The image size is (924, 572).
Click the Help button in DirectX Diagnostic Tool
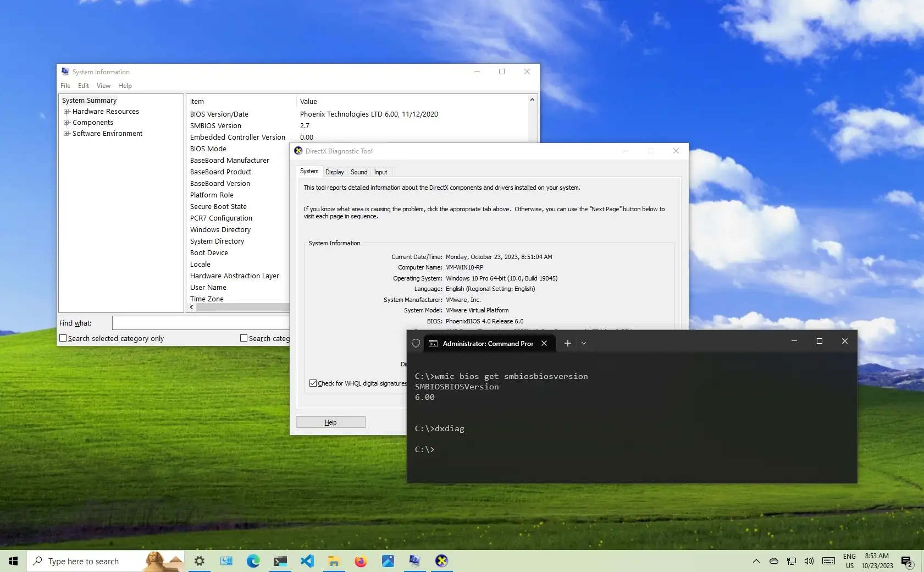click(330, 422)
